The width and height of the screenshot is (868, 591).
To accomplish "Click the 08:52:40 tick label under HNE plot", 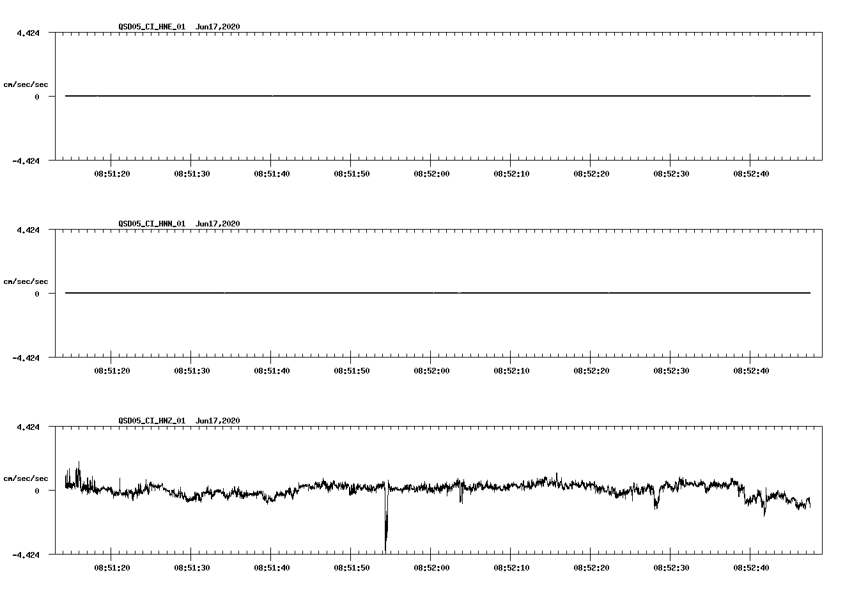I will (x=751, y=174).
